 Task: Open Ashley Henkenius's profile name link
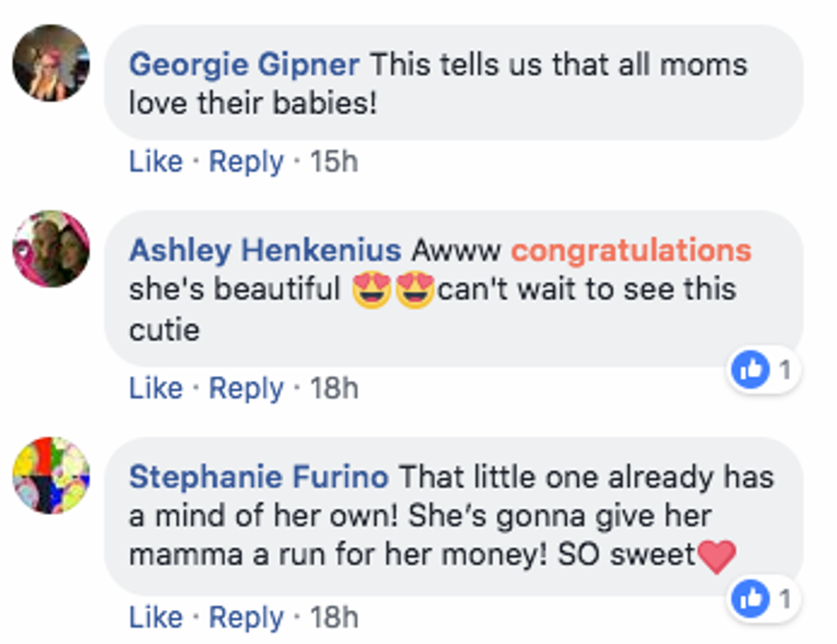coord(265,250)
